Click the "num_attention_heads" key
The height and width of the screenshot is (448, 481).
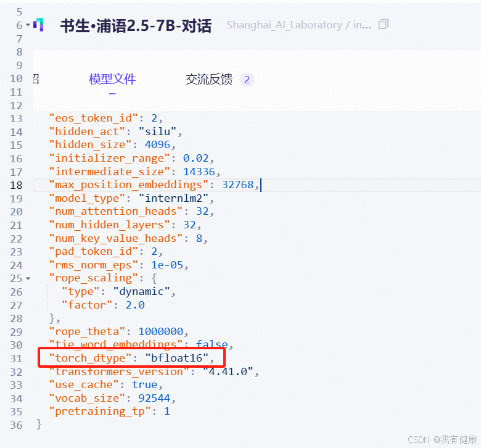pos(116,212)
